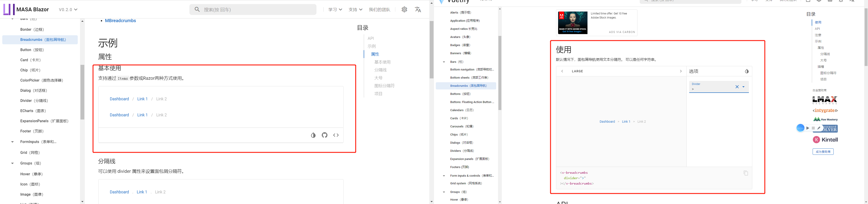The height and width of the screenshot is (204, 868).
Task: Open the MASA Blazor translate language icon
Action: coord(418,9)
